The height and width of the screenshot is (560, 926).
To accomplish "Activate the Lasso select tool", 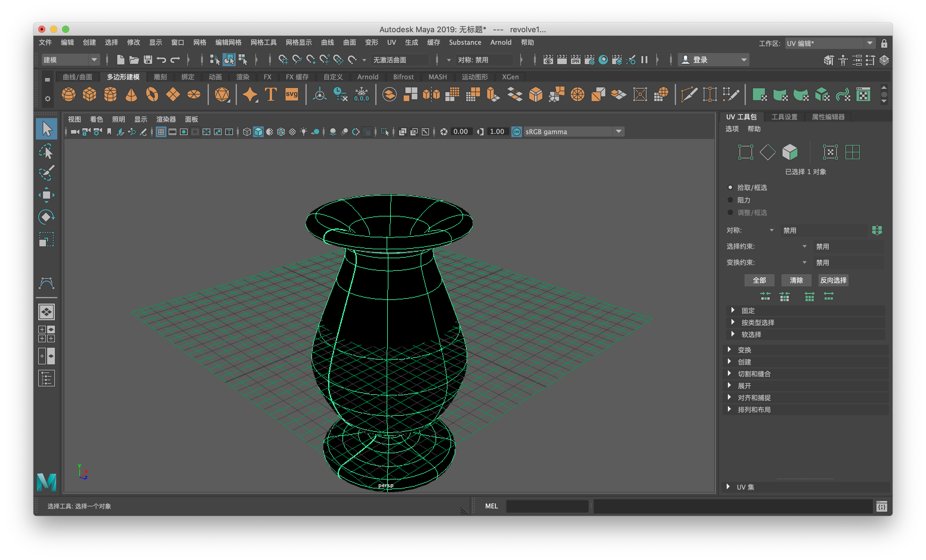I will tap(47, 151).
